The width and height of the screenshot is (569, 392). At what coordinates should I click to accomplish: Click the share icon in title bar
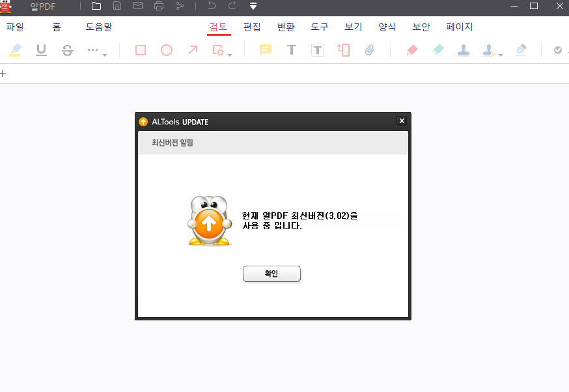[180, 6]
